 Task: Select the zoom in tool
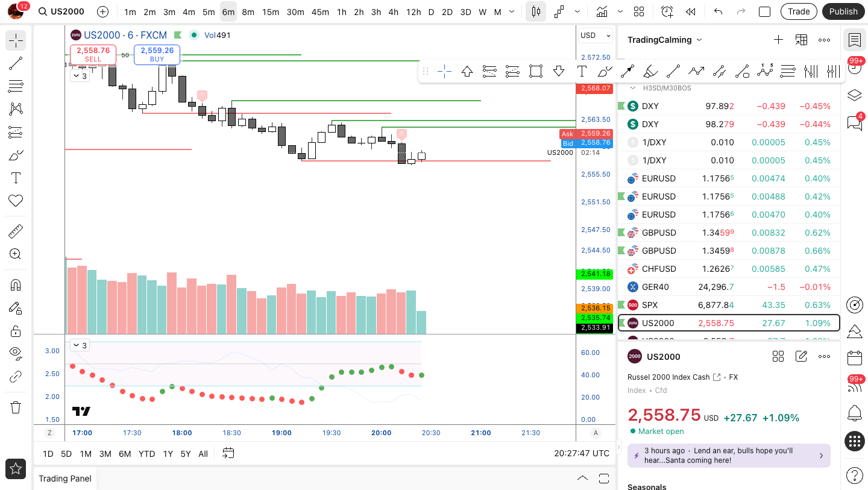click(16, 254)
